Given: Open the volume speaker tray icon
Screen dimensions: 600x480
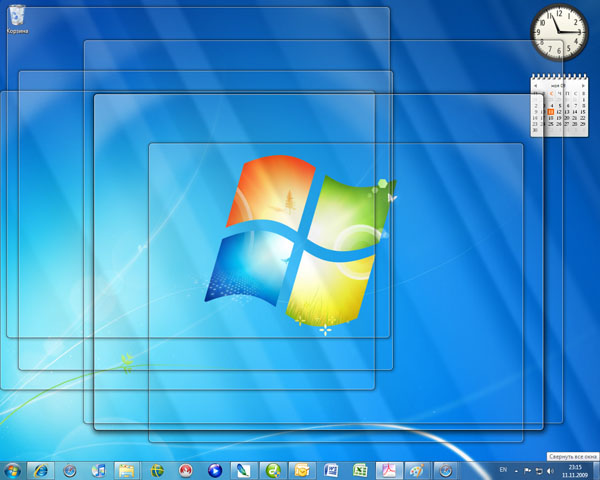Looking at the screenshot, I should [x=550, y=471].
